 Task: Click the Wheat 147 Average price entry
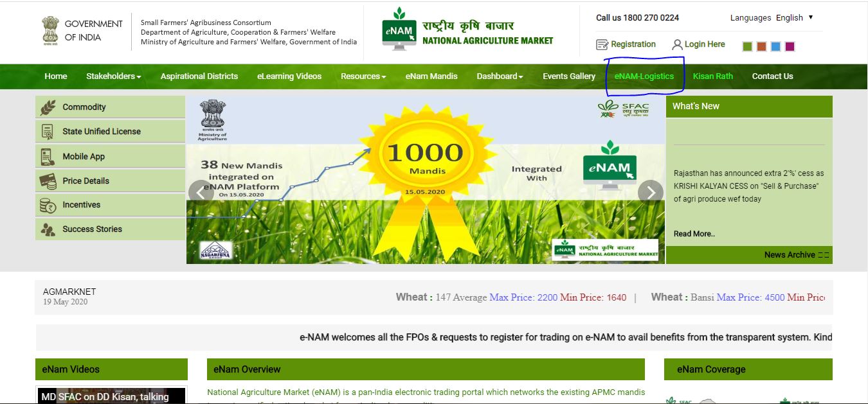511,297
